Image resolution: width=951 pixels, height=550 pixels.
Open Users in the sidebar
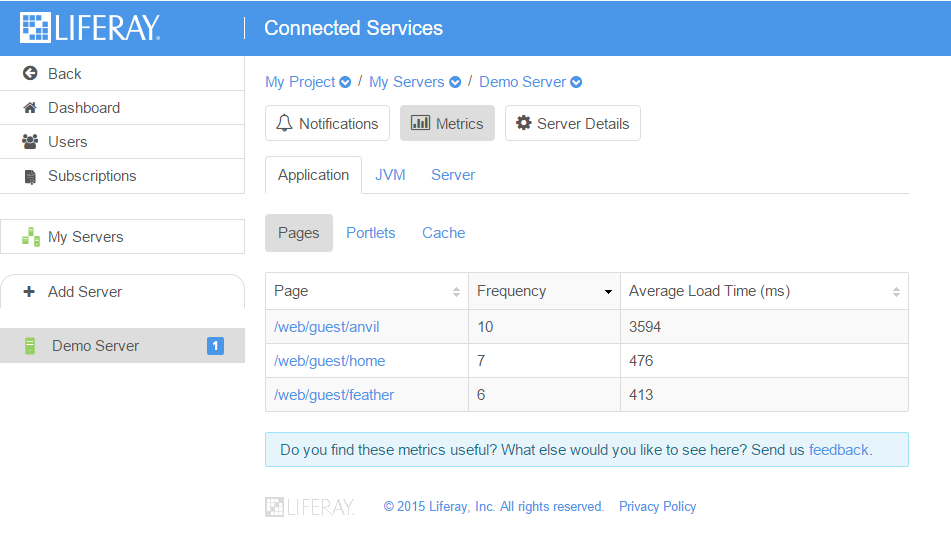(123, 142)
